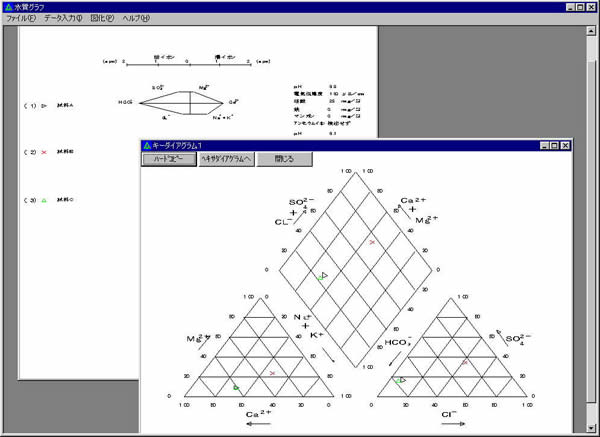Select green triangle marker in the diamond plot
This screenshot has width=600, height=437.
click(x=323, y=275)
